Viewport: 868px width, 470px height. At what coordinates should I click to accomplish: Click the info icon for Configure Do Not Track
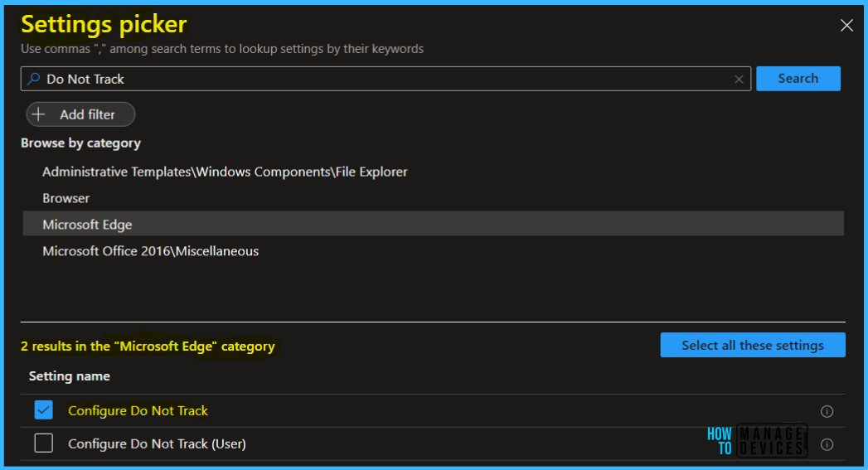click(x=827, y=411)
